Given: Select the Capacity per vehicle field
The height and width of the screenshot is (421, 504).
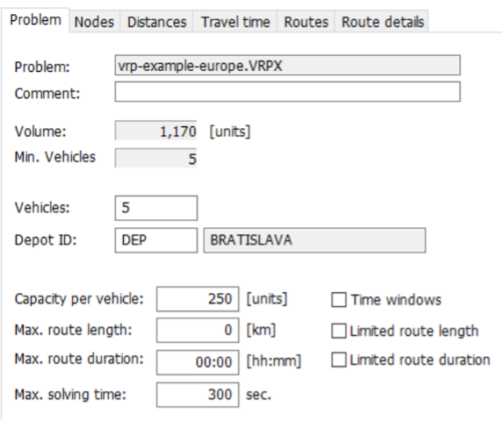Looking at the screenshot, I should [x=198, y=299].
